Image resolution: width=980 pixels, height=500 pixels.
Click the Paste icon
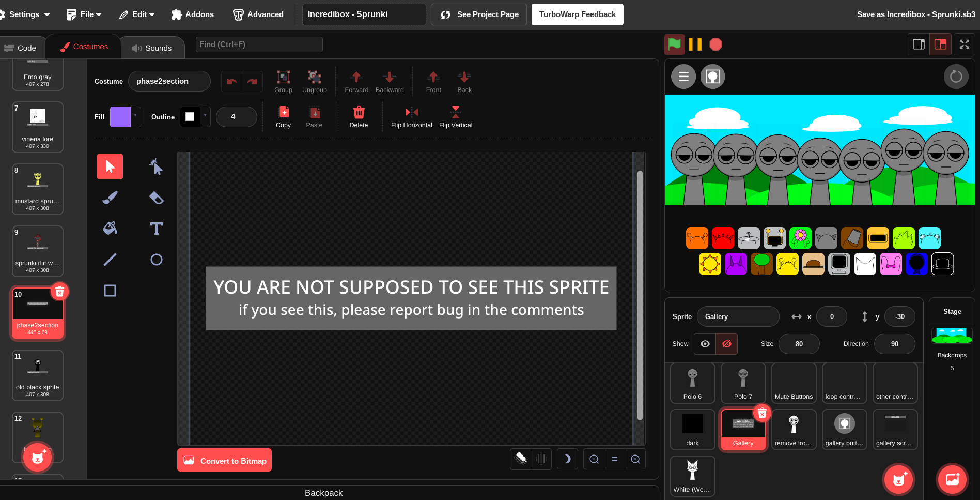point(314,117)
